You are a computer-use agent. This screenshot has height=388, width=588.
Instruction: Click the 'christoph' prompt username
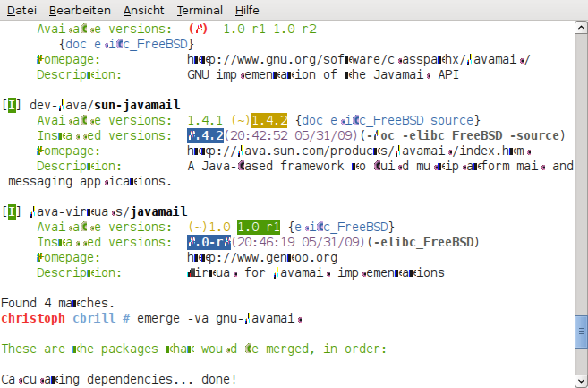(x=33, y=318)
